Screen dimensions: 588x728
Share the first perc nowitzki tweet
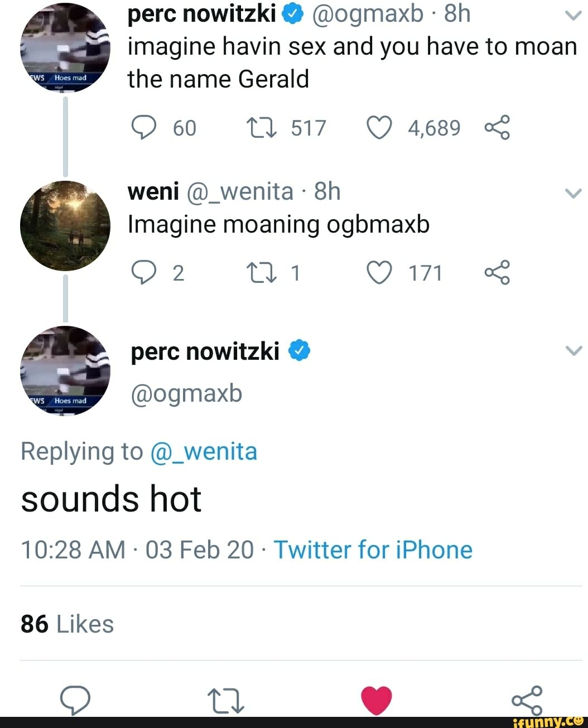(x=497, y=128)
